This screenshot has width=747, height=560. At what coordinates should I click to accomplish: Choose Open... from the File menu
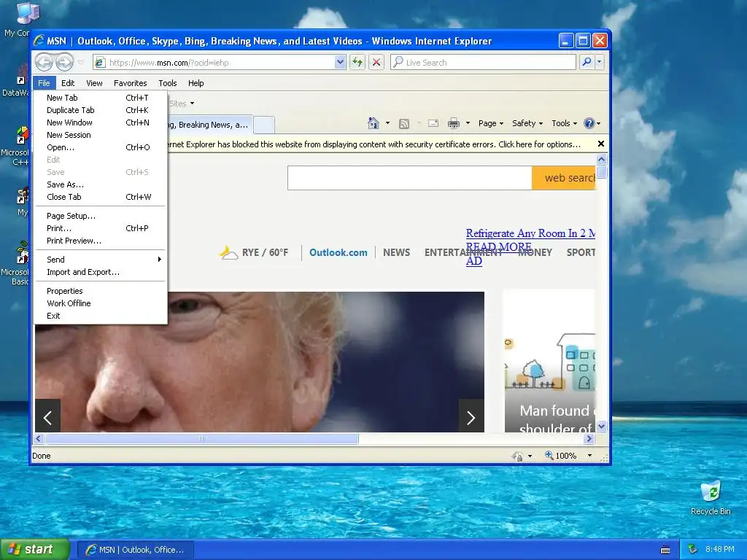click(x=100, y=147)
